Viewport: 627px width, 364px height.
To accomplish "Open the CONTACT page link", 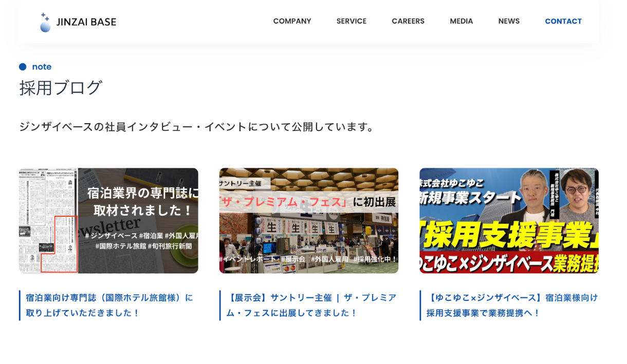I will (563, 21).
